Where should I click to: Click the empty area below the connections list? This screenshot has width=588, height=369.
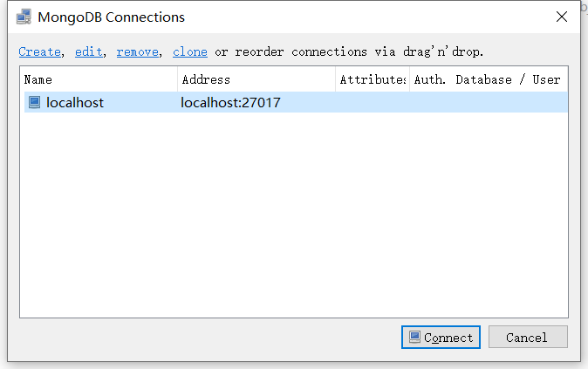pos(293,218)
